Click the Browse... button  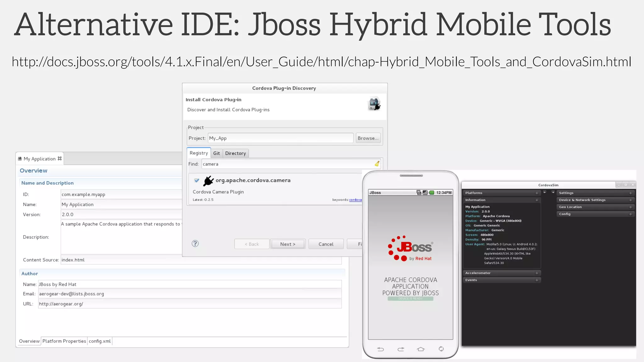point(368,138)
